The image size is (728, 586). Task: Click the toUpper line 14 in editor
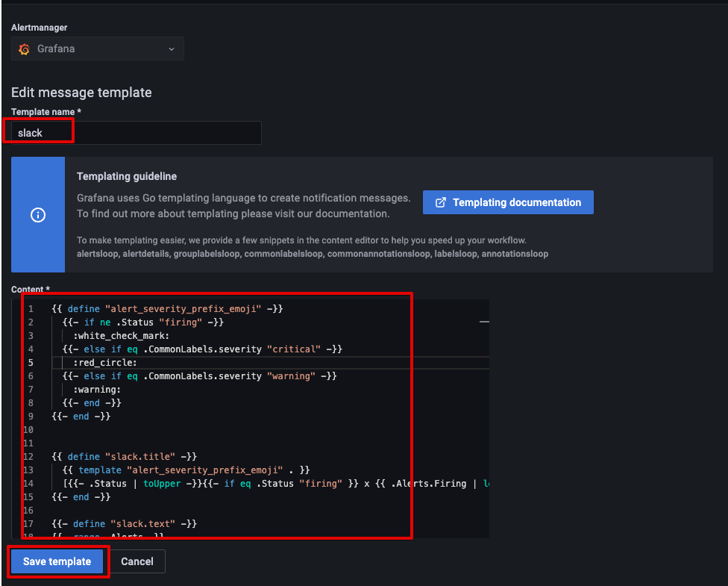276,483
